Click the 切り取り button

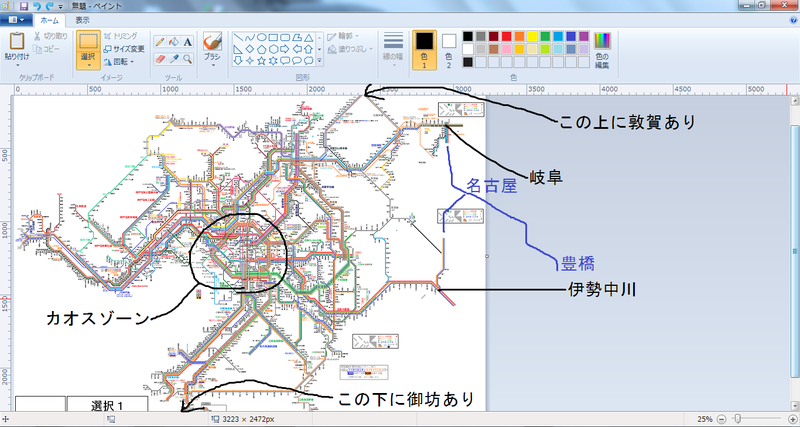(51, 36)
